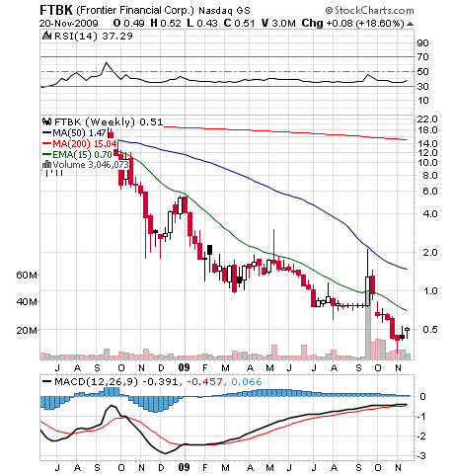Click the 40M volume axis label
The height and width of the screenshot is (476, 454).
coord(27,302)
